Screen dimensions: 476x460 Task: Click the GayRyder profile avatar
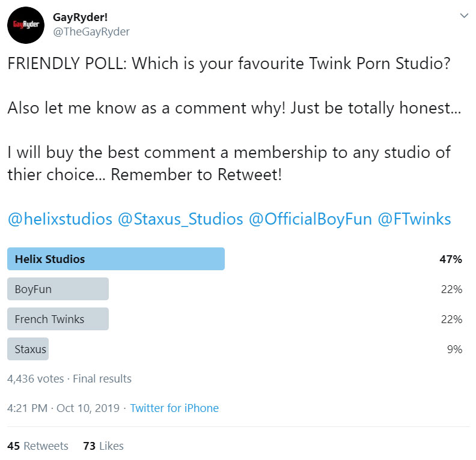(x=24, y=25)
